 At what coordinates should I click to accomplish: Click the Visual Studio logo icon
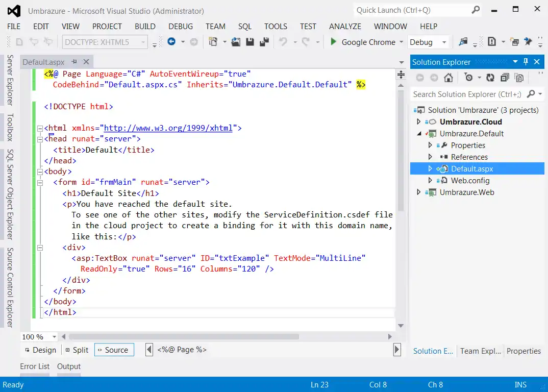coord(14,11)
